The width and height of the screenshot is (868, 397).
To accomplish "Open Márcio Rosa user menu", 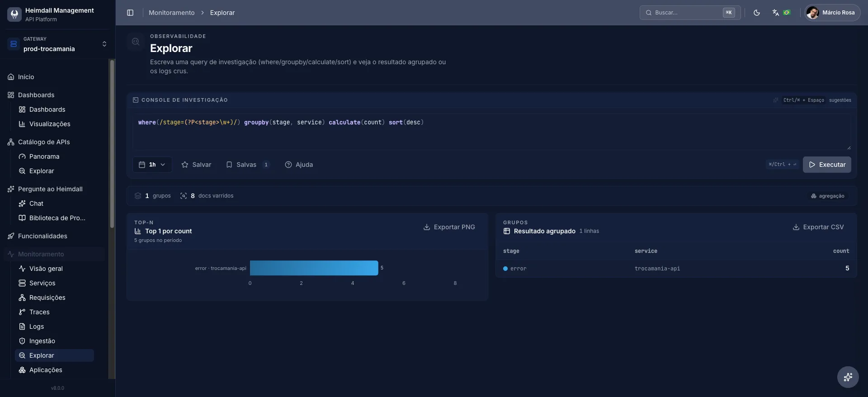I will click(832, 13).
